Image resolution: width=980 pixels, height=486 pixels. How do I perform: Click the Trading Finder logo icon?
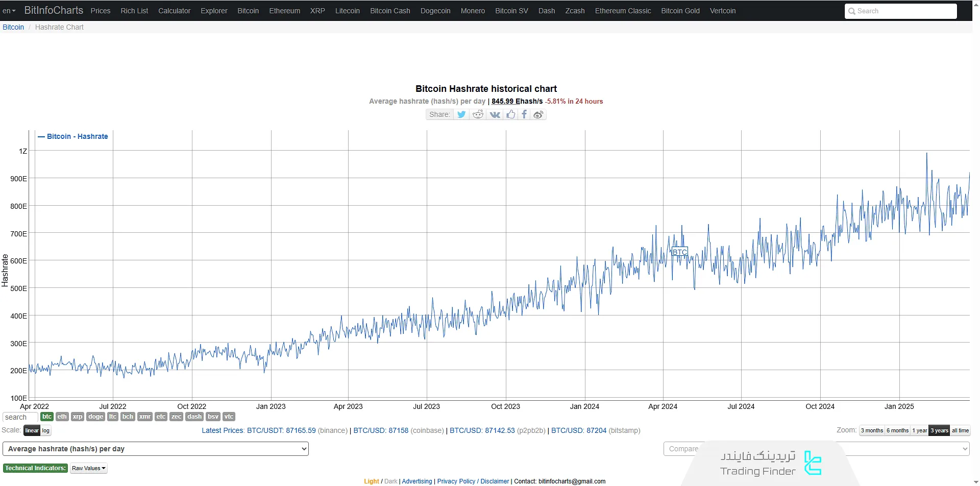coord(812,463)
